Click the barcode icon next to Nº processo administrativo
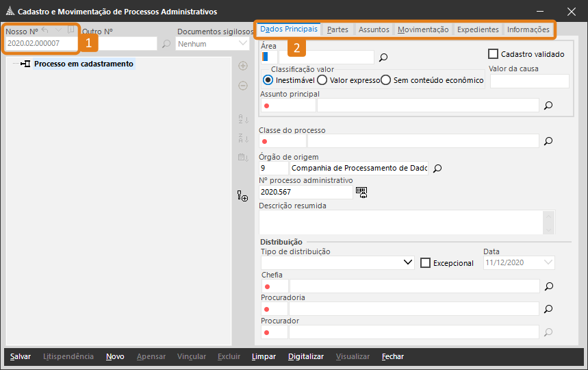This screenshot has width=588, height=370. pyautogui.click(x=361, y=193)
